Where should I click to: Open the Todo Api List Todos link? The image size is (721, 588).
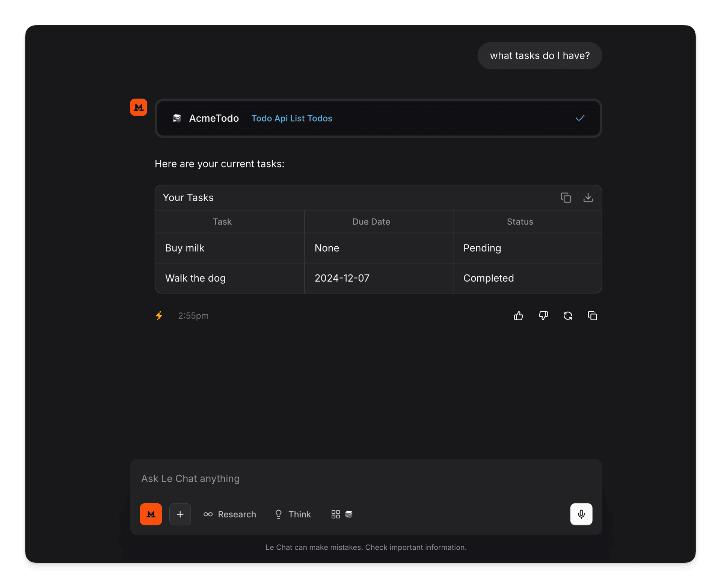292,118
